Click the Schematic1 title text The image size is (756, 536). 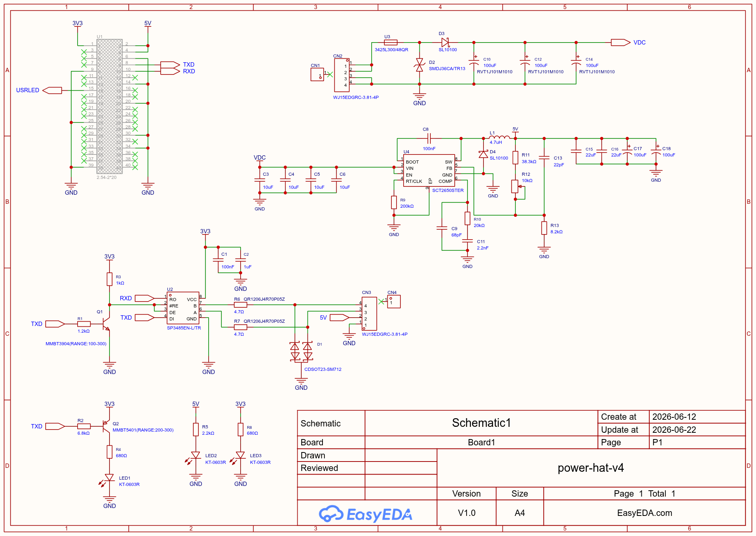point(481,423)
